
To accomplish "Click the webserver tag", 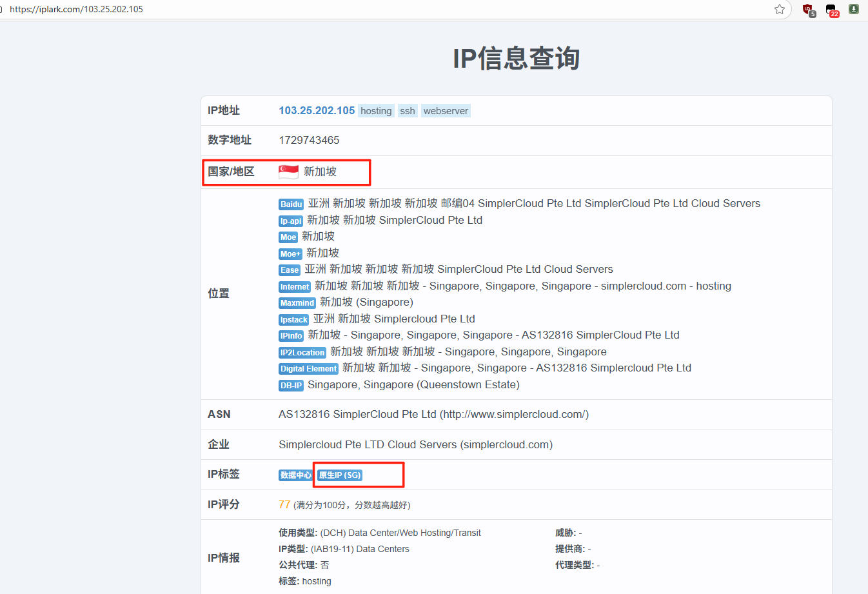I will (446, 111).
